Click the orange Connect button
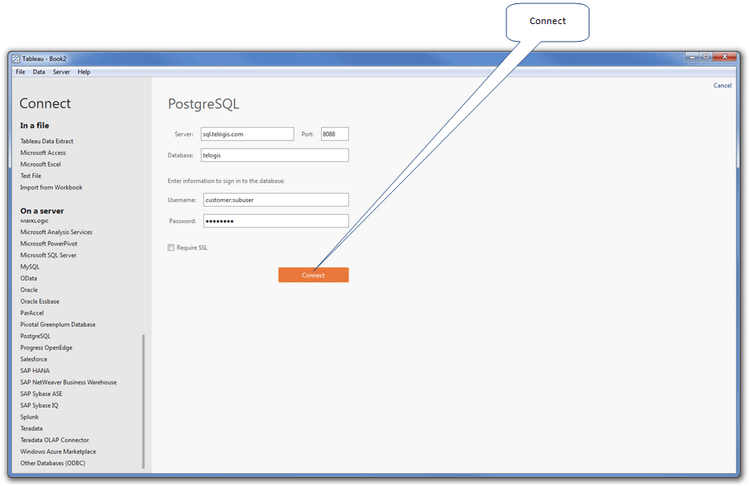 coord(313,275)
